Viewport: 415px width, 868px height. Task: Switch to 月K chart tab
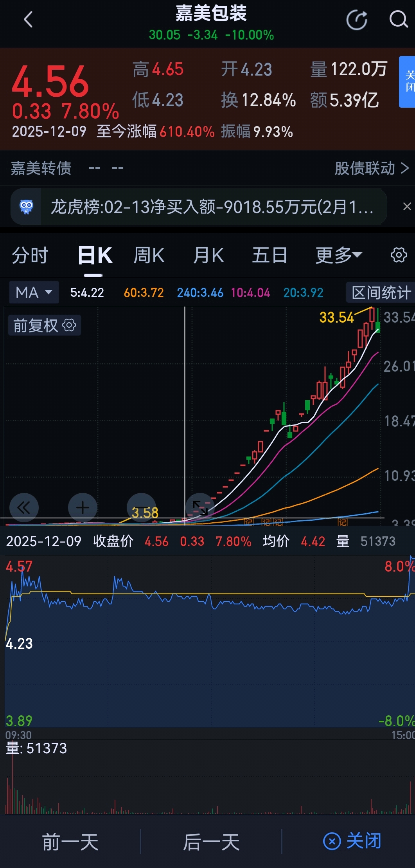208,255
